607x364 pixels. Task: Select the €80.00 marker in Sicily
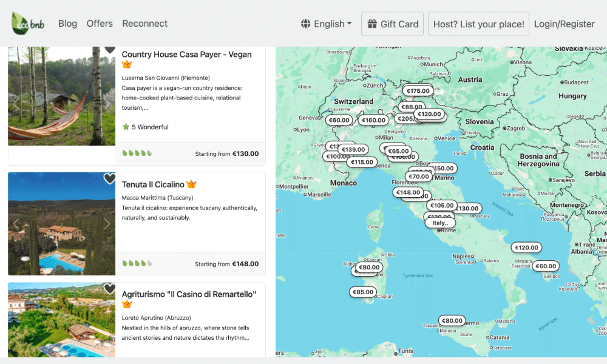tap(452, 321)
